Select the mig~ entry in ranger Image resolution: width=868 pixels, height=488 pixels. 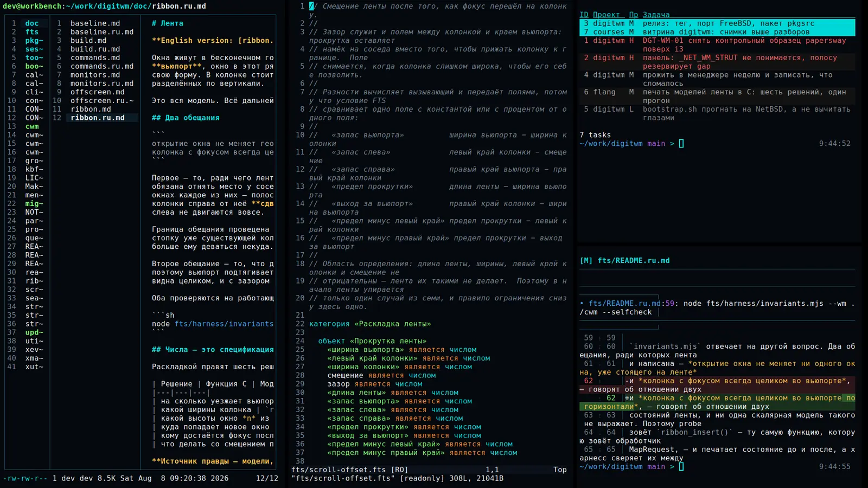34,204
